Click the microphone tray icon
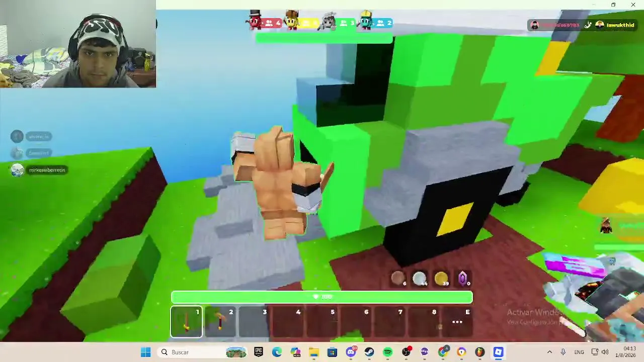 pos(563,352)
